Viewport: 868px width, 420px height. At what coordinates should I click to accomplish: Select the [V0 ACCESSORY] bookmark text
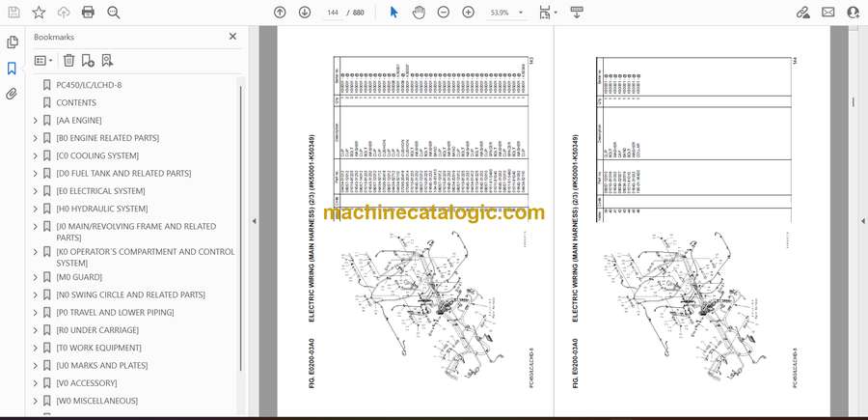pos(87,383)
